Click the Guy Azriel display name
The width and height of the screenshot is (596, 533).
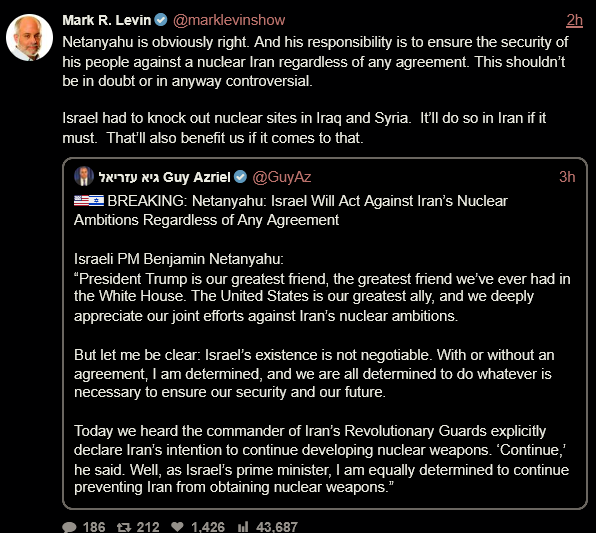tap(164, 177)
